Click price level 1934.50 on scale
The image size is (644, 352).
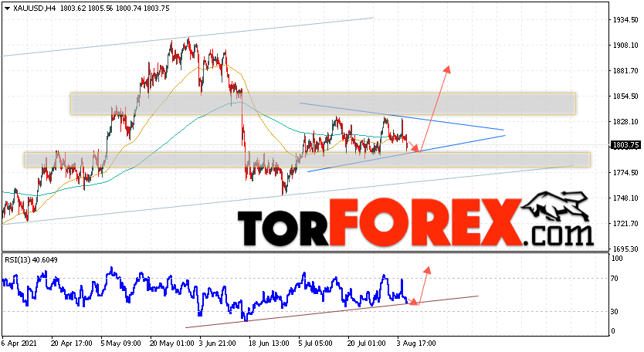(625, 20)
